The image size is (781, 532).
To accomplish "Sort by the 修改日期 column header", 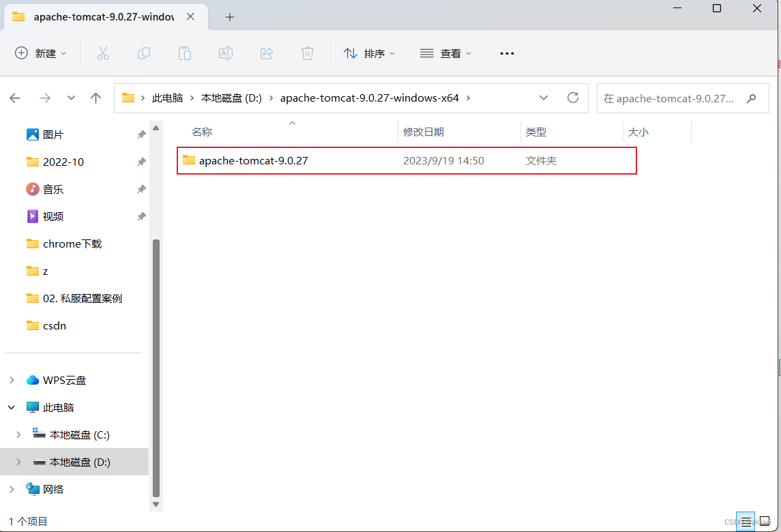I will 424,132.
